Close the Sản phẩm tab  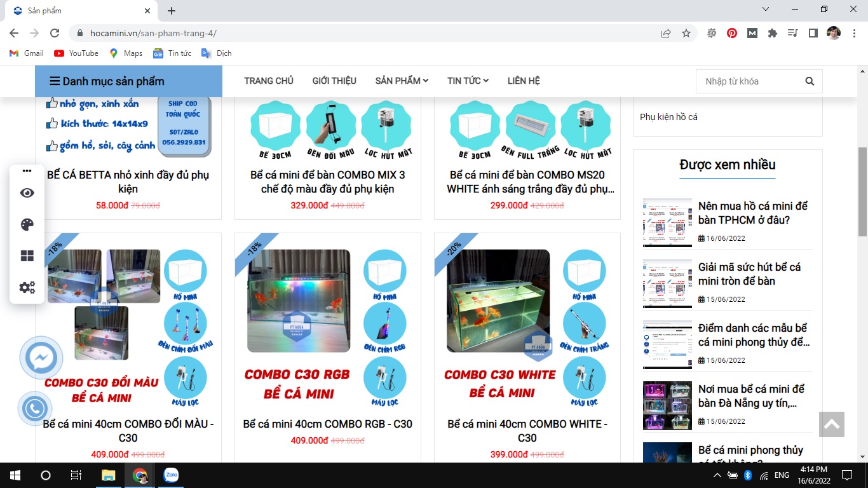147,11
